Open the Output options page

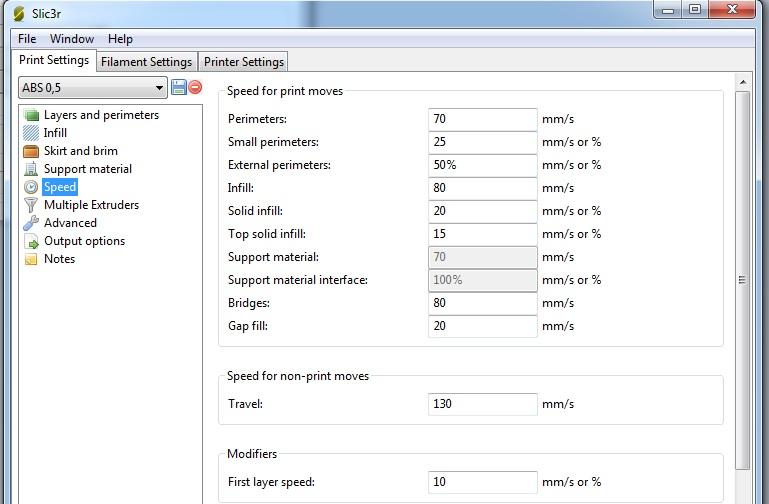(x=84, y=241)
